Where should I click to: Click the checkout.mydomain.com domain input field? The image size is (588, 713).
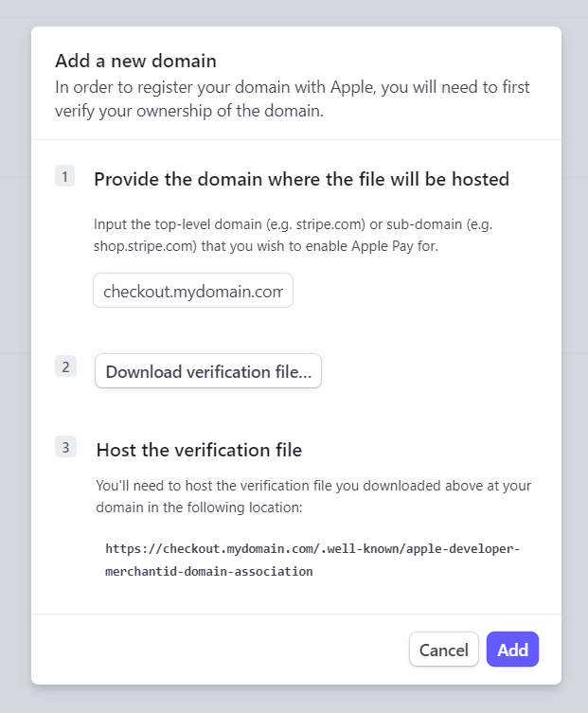click(193, 291)
